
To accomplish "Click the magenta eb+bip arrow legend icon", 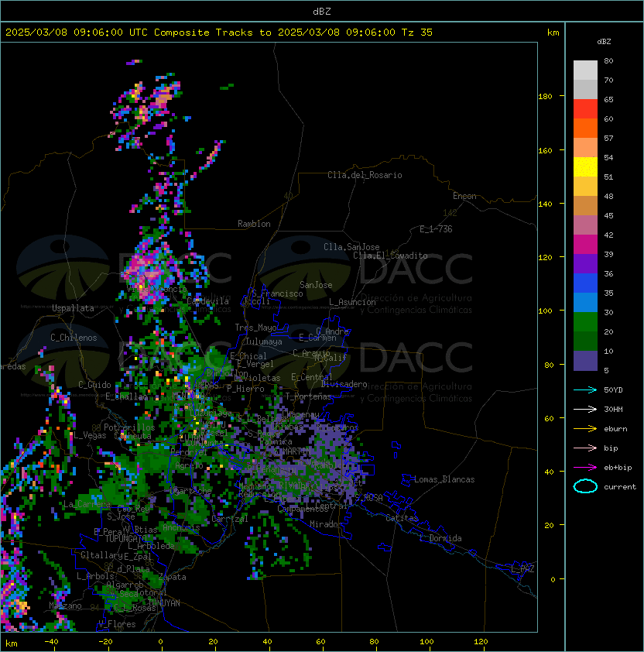I will click(x=585, y=468).
